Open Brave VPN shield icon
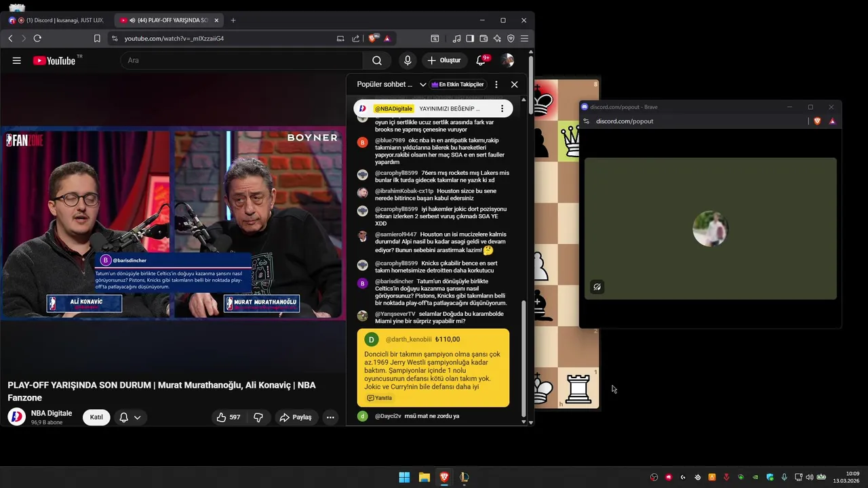The width and height of the screenshot is (868, 488). coord(511,39)
